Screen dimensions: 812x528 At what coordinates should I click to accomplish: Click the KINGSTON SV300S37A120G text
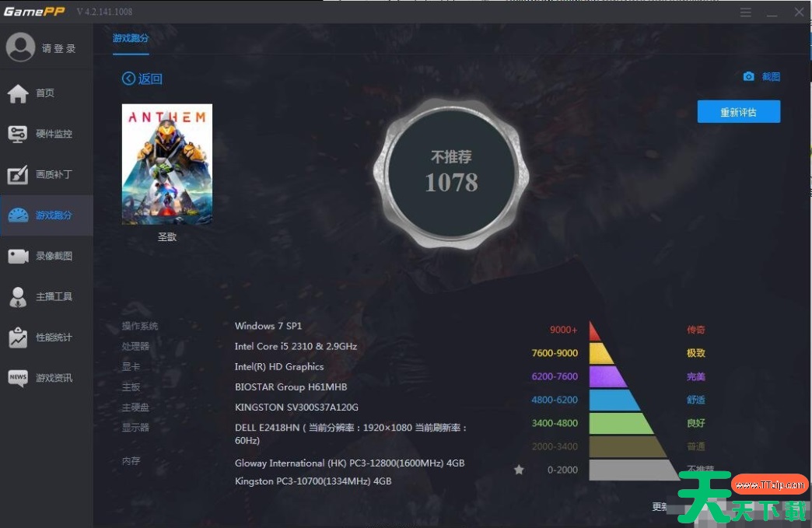point(297,407)
